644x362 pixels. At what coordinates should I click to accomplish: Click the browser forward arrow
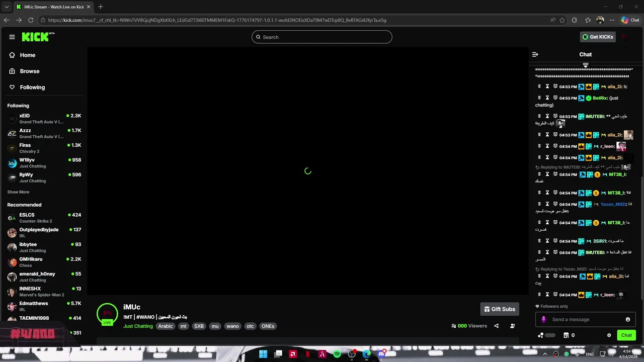(19, 20)
